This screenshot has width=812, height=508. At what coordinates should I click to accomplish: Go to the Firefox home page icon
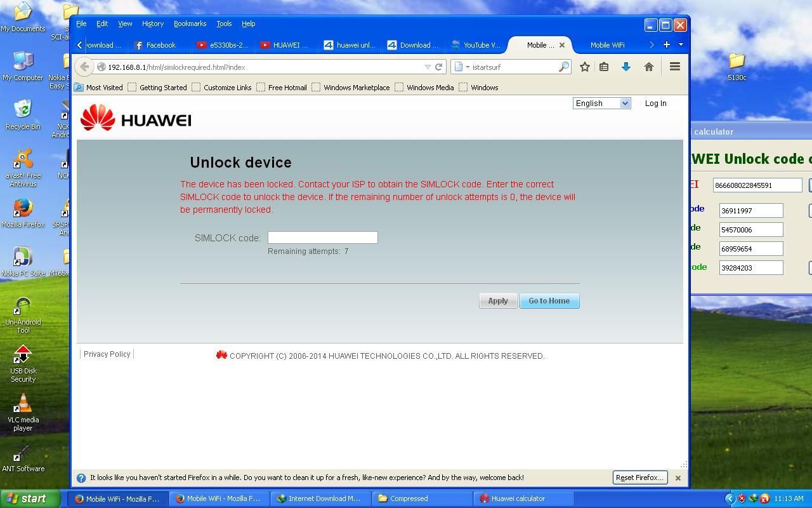[648, 67]
